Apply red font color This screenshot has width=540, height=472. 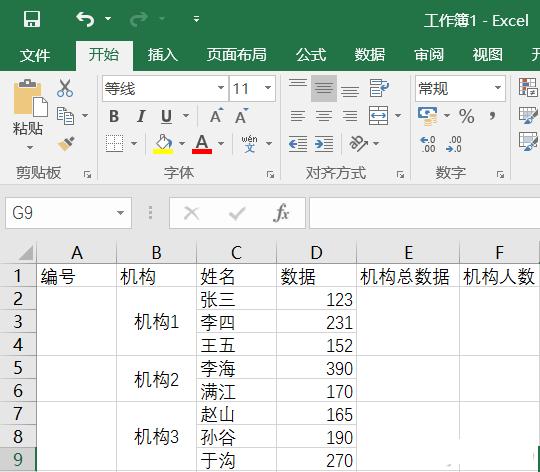click(x=202, y=144)
